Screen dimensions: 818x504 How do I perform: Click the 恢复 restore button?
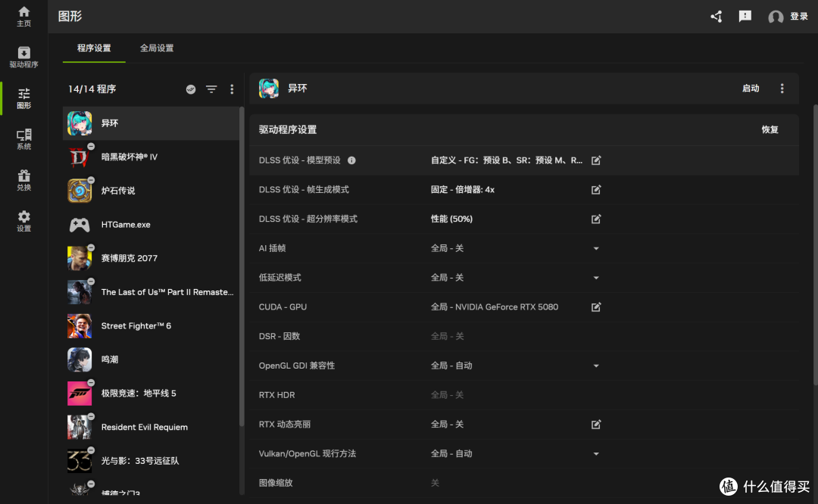tap(770, 129)
